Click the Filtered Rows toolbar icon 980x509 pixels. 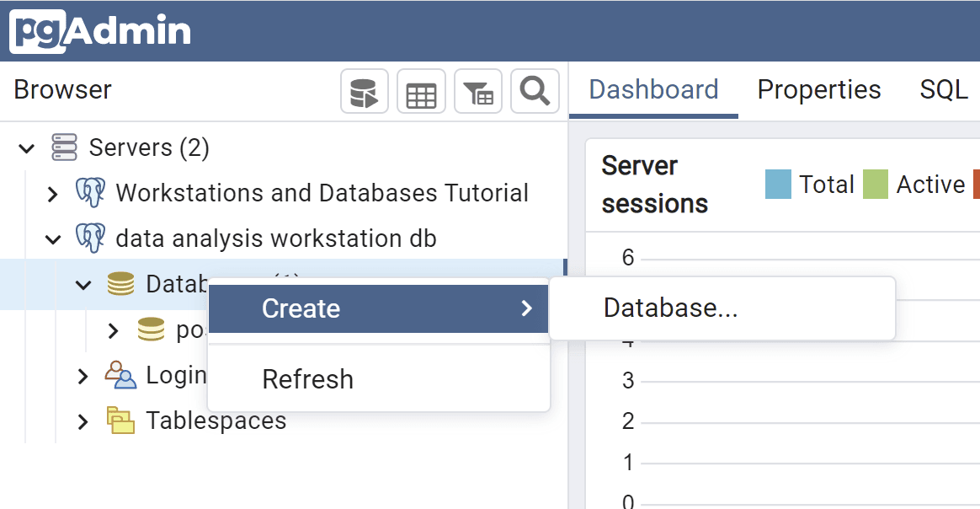pos(478,92)
